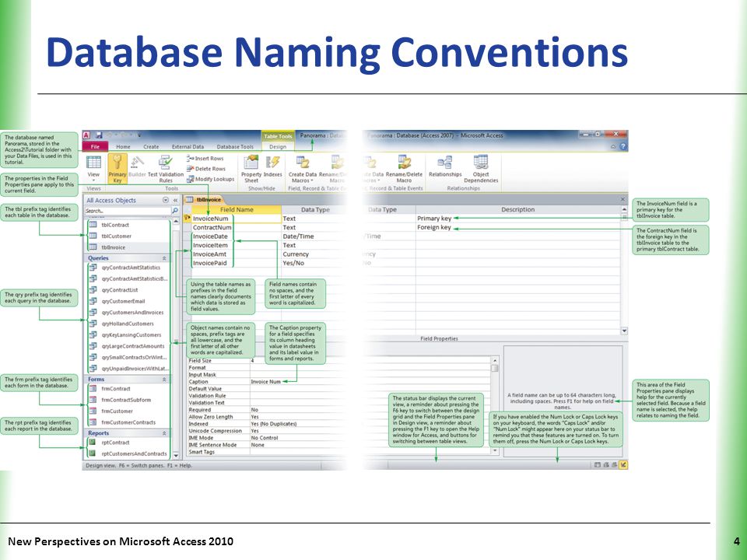The image size is (747, 560).
Task: Close the tblInvoice table tab
Action: point(622,200)
